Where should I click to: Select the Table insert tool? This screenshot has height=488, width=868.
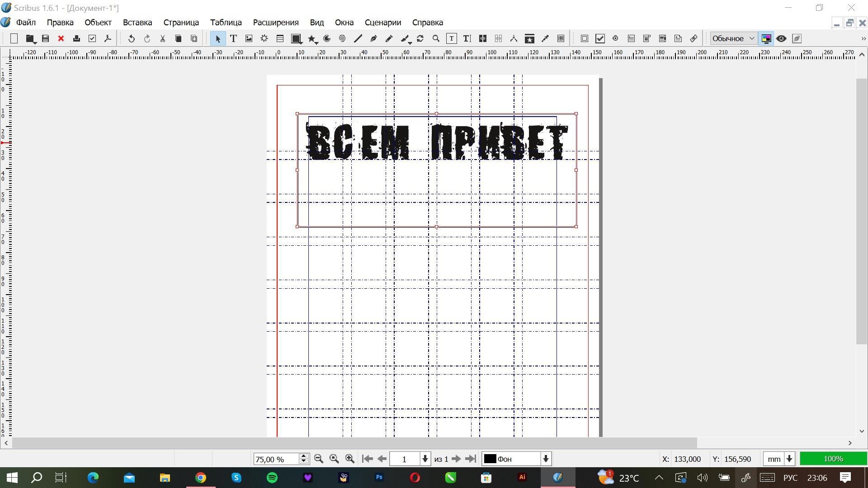280,38
